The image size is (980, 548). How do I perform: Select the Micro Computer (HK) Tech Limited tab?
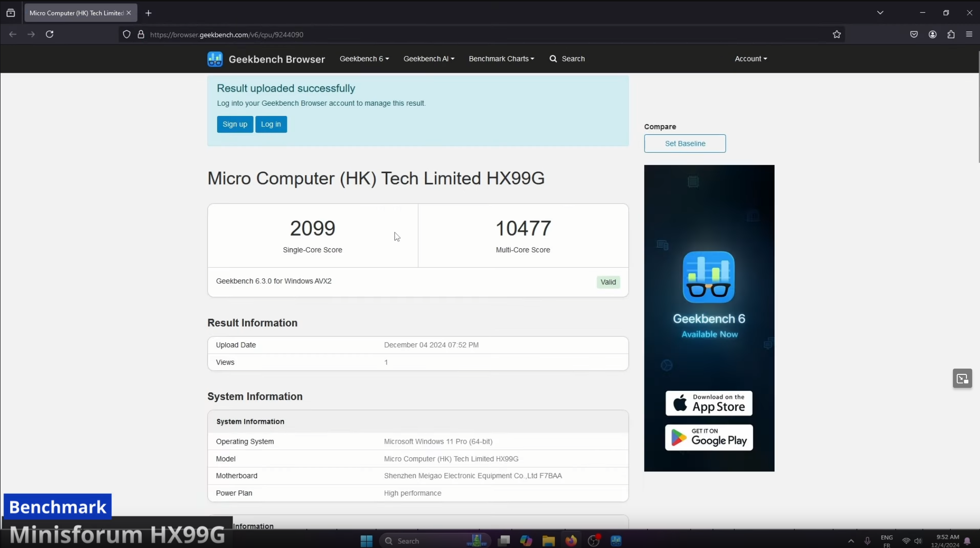click(x=76, y=13)
